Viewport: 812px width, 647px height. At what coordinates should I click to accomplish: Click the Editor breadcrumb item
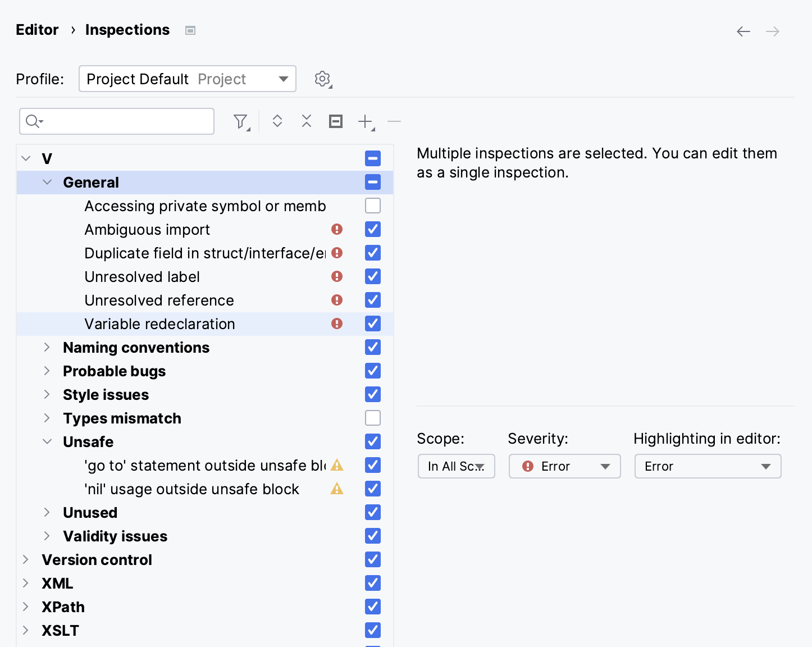point(37,29)
